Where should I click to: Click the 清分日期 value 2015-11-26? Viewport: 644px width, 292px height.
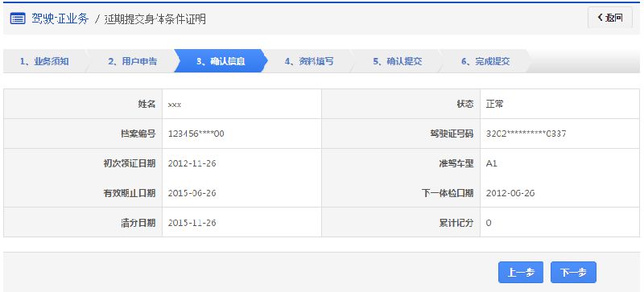pyautogui.click(x=192, y=223)
